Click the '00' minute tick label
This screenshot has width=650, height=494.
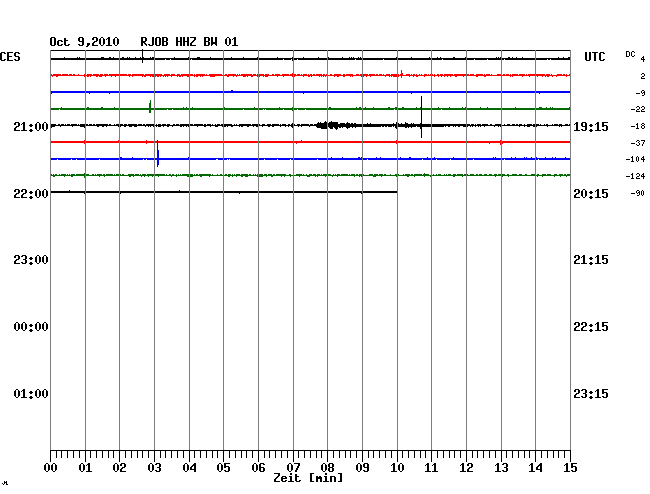coord(51,468)
